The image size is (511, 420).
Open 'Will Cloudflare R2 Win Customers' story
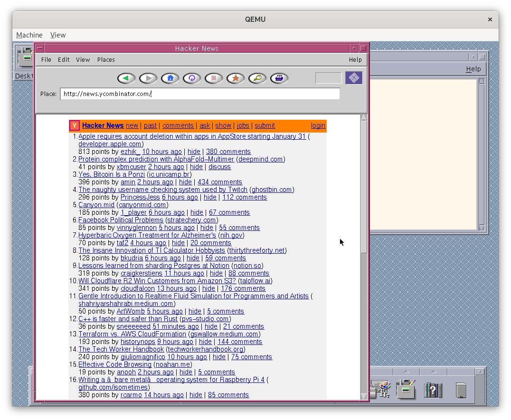[x=157, y=281]
